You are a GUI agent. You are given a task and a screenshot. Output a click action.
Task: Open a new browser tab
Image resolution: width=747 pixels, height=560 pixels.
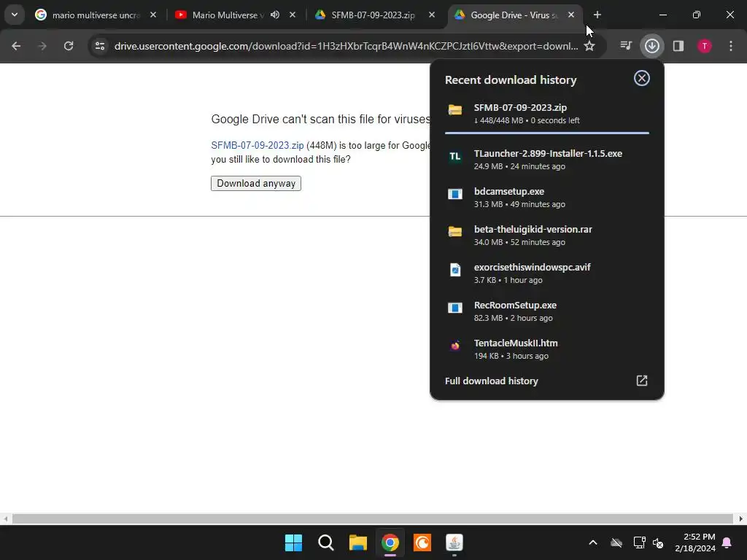click(x=597, y=15)
